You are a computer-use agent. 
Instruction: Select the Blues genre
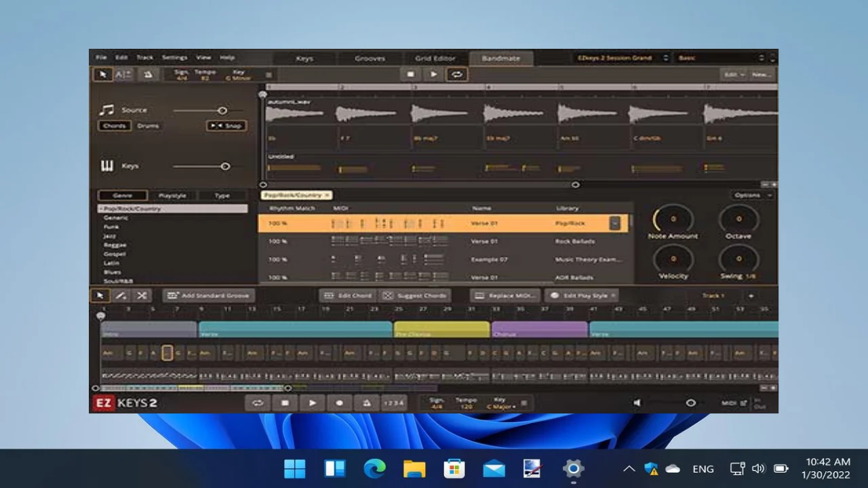click(112, 272)
